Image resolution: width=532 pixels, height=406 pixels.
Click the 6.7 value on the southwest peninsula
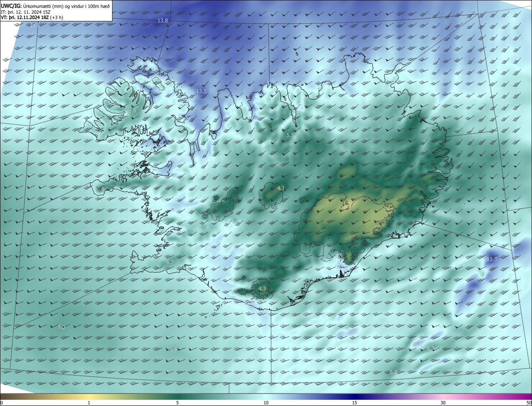pyautogui.click(x=170, y=262)
